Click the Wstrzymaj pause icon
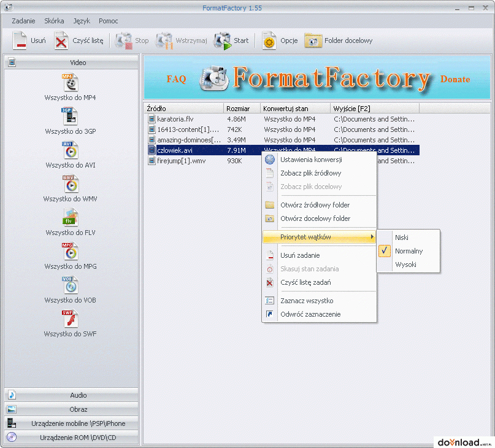This screenshot has height=448, width=495. [x=164, y=41]
